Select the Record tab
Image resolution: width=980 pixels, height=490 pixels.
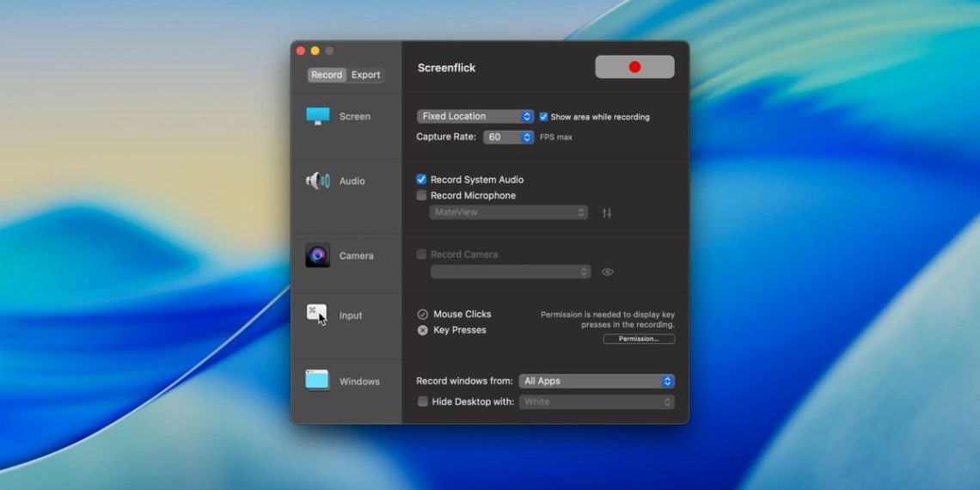pos(327,75)
